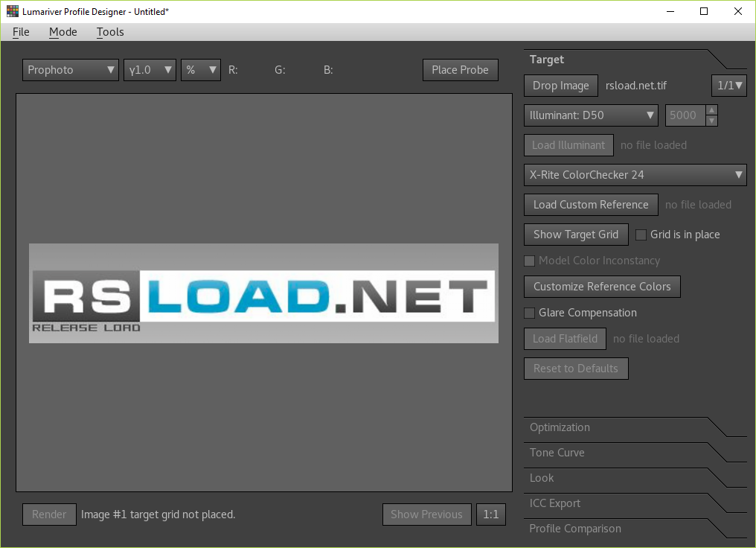Click the Load Flatfield button
Image resolution: width=756 pixels, height=548 pixels.
pos(565,339)
